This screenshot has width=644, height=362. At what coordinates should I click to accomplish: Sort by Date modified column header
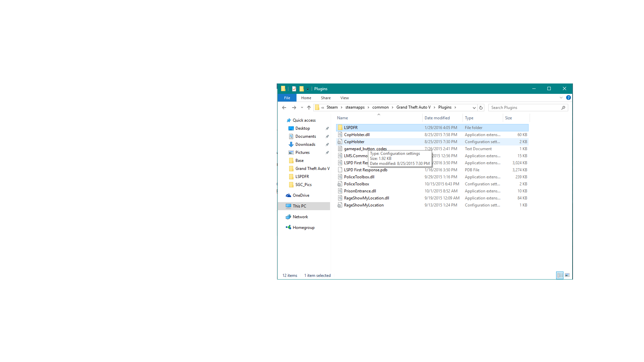pos(437,118)
